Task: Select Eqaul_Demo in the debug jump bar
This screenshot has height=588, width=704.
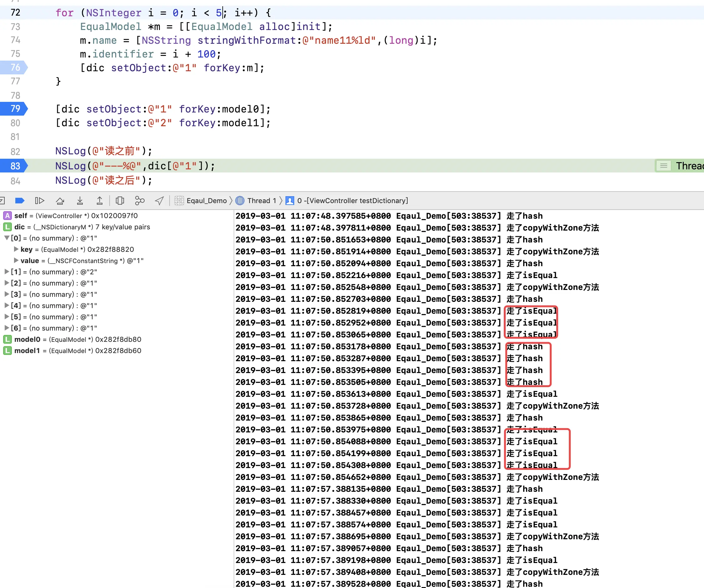Action: click(x=206, y=201)
